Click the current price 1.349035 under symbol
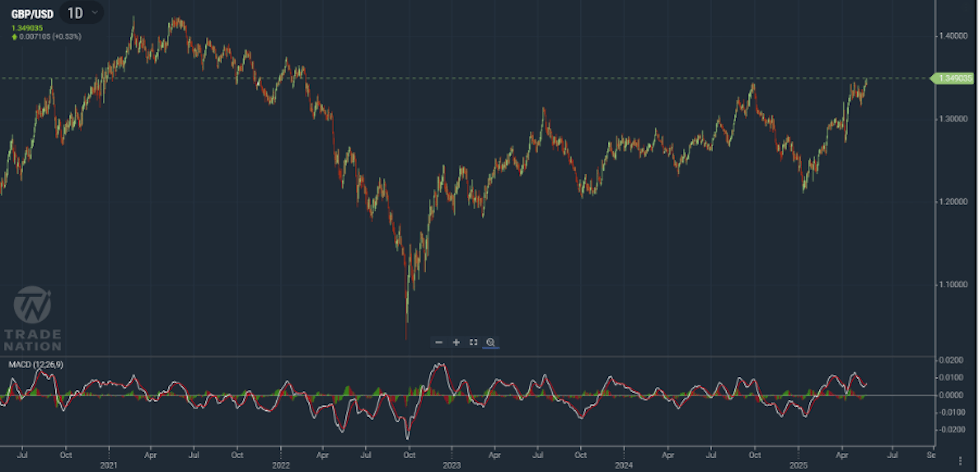980x472 pixels. point(27,28)
